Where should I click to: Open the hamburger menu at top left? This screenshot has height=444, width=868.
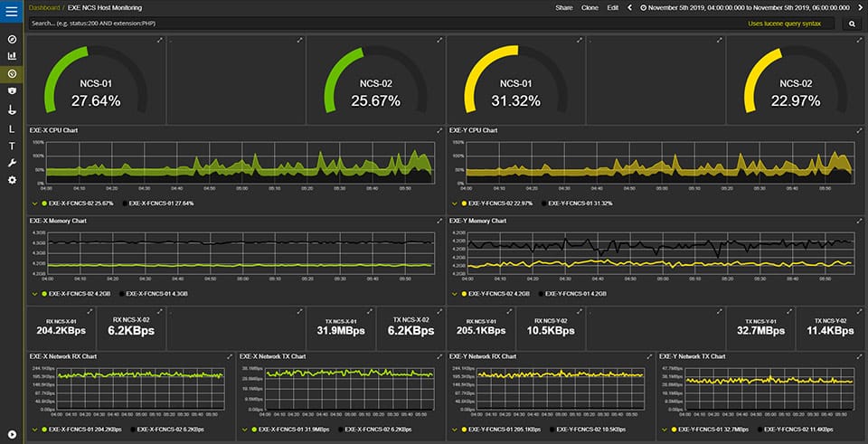tap(12, 11)
